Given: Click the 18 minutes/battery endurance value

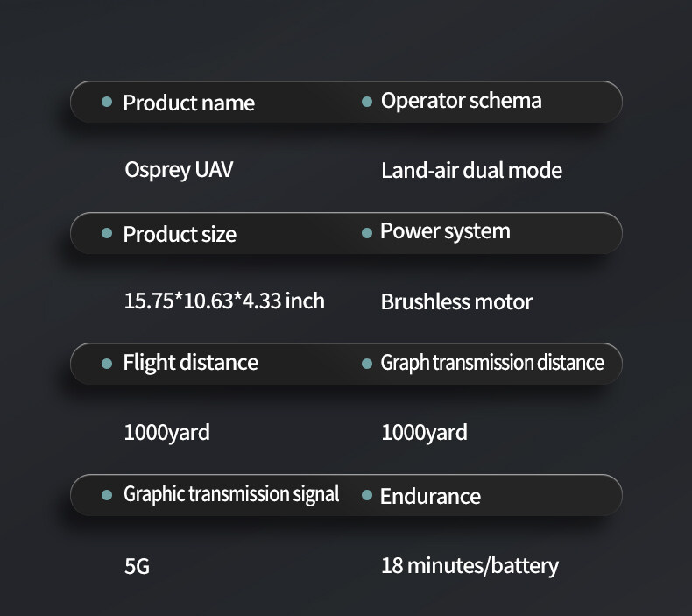Looking at the screenshot, I should (470, 565).
